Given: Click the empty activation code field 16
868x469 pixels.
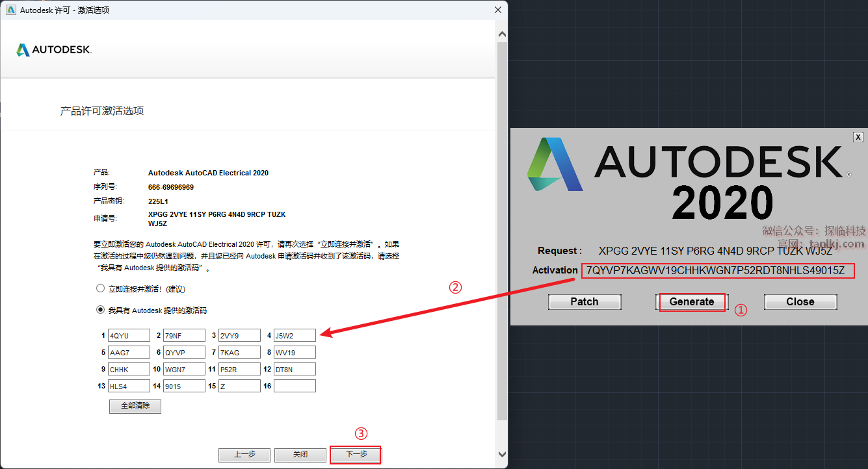Looking at the screenshot, I should coord(295,387).
